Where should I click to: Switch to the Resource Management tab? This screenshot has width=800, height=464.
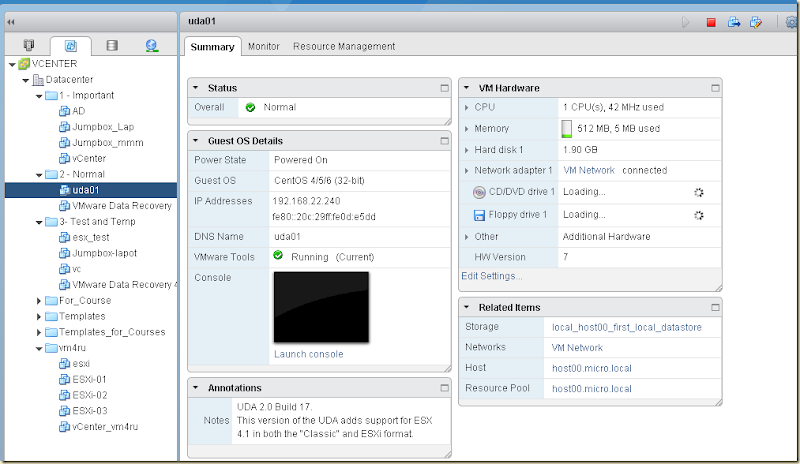click(x=343, y=46)
